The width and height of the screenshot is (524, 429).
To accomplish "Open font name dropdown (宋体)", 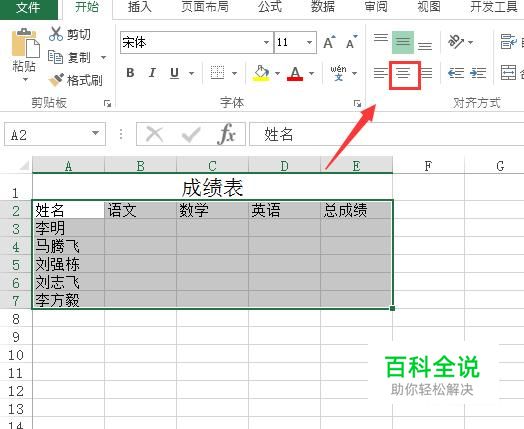I will pyautogui.click(x=266, y=42).
